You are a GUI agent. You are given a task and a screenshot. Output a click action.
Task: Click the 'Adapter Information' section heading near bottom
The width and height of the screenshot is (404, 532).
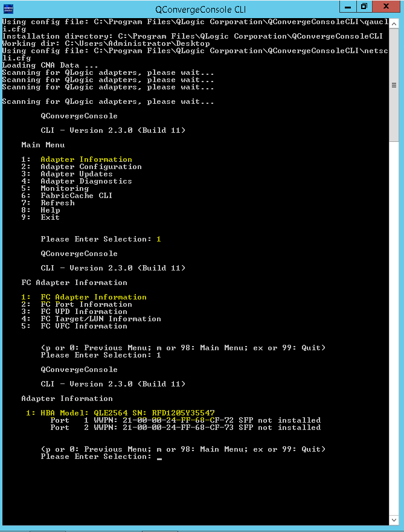point(67,399)
